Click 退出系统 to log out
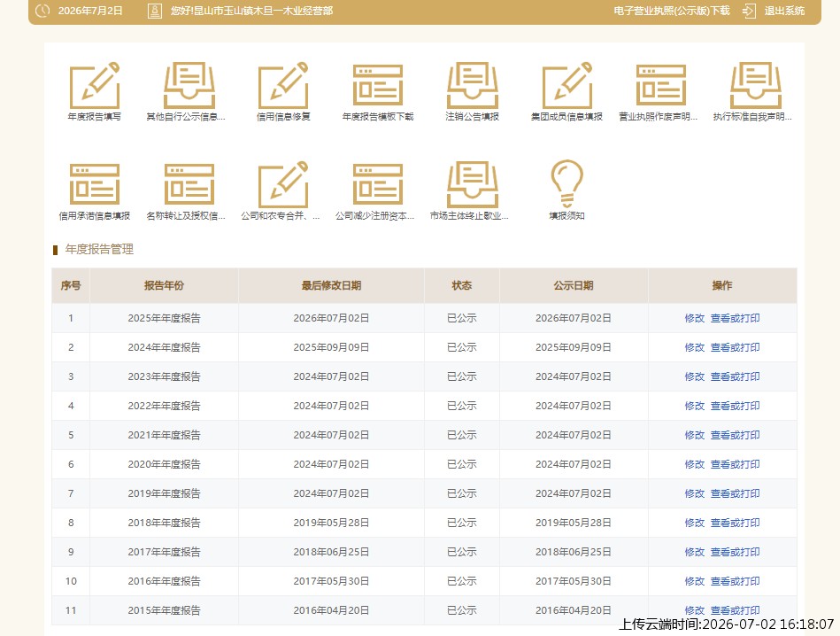Screen dimensions: 840x636 [x=784, y=11]
